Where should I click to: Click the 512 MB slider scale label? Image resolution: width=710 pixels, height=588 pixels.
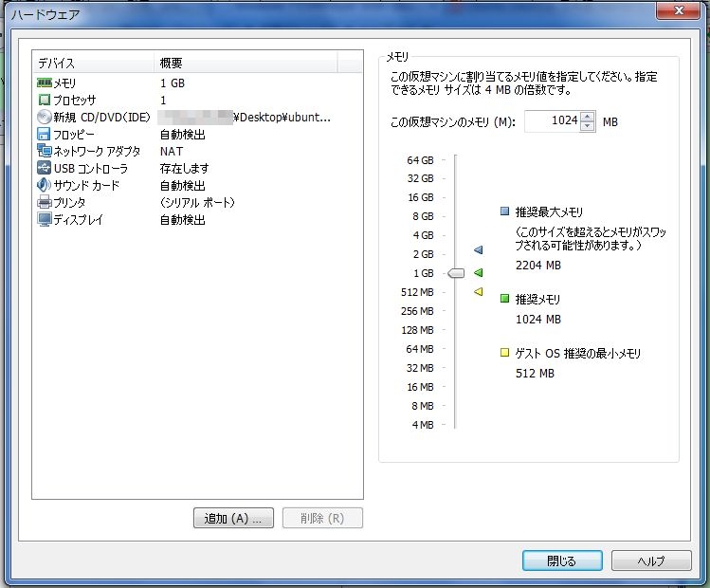417,292
